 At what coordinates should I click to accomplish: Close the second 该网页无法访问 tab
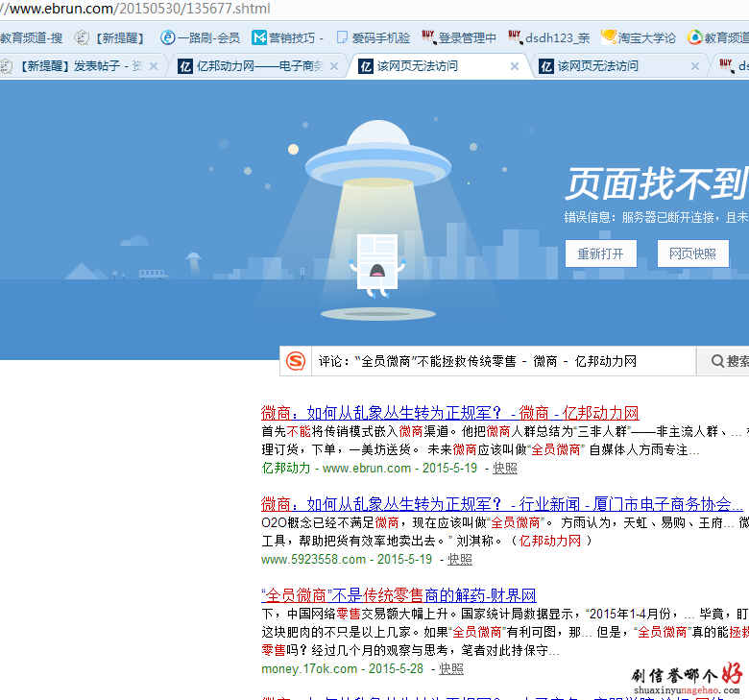tap(695, 66)
